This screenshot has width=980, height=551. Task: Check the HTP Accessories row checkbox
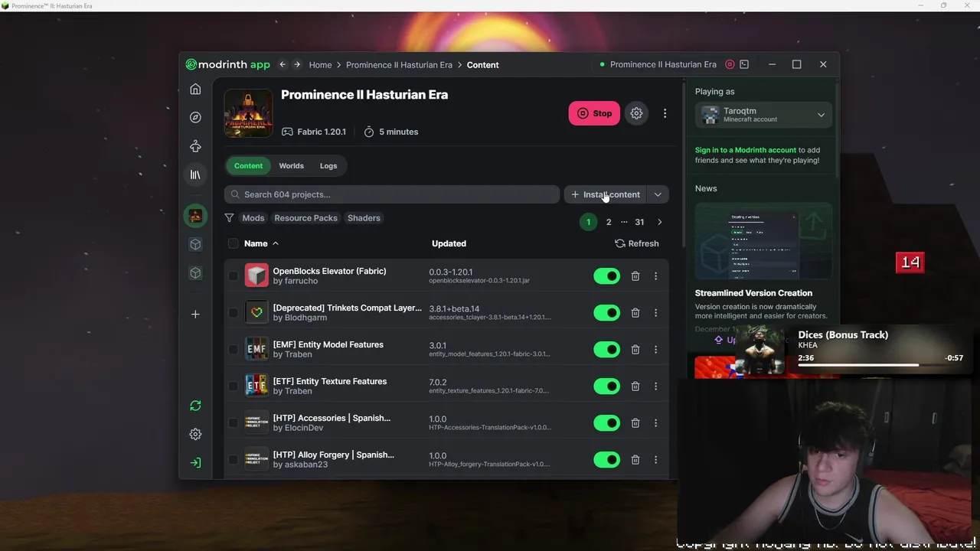(233, 422)
